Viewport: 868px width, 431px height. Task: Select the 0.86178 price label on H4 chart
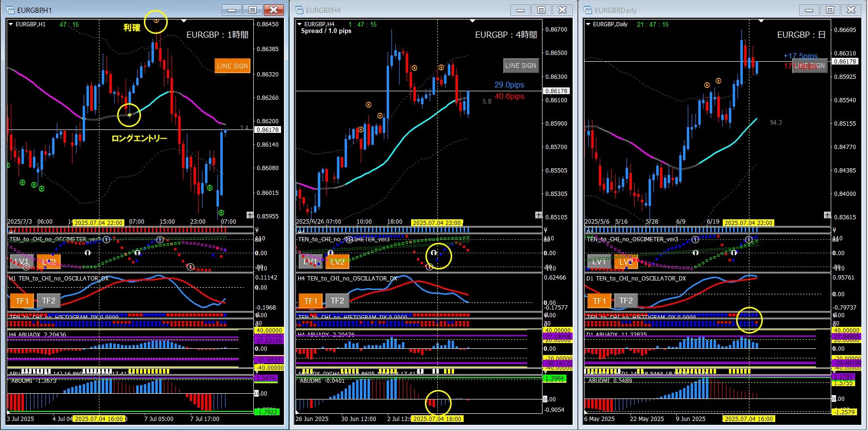click(557, 91)
